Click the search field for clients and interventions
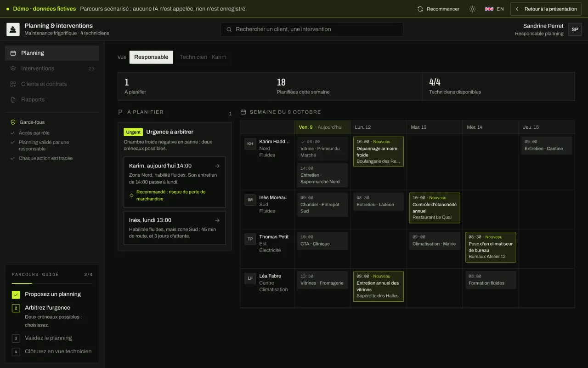The width and height of the screenshot is (588, 368). click(x=312, y=29)
